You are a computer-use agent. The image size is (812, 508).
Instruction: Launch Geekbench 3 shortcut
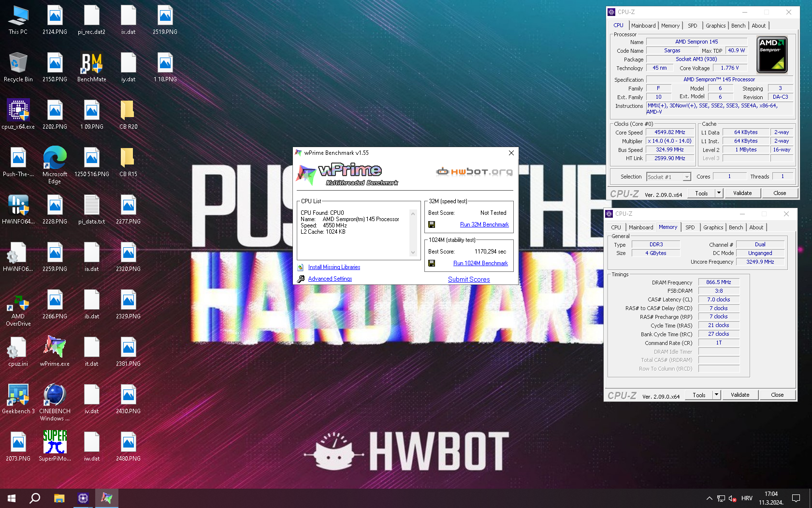[18, 399]
